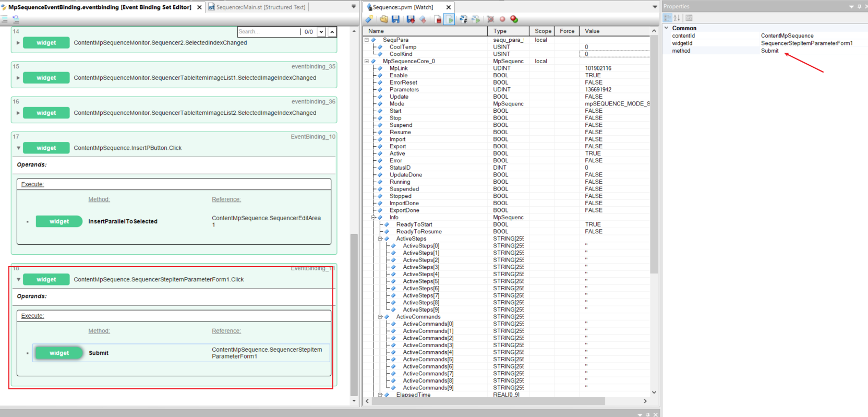Click the red down-arrow diamond icon in Watch toolbar
Image resolution: width=868 pixels, height=417 pixels.
(x=423, y=19)
